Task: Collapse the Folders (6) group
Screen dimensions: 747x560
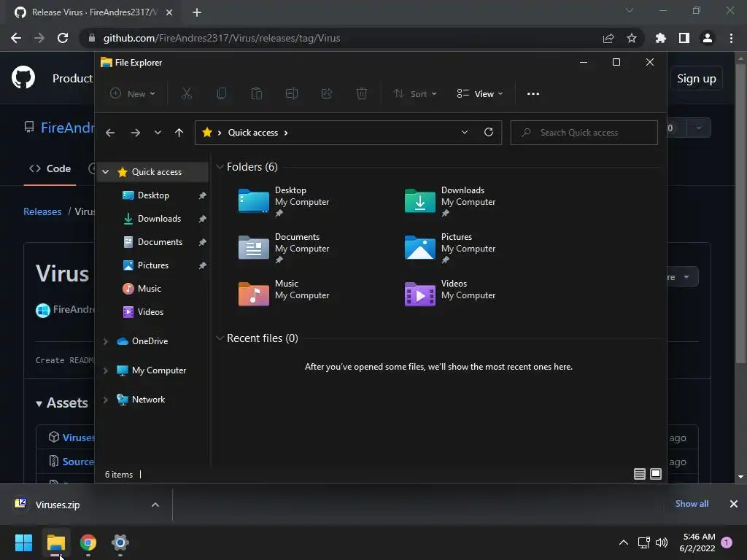Action: click(220, 167)
